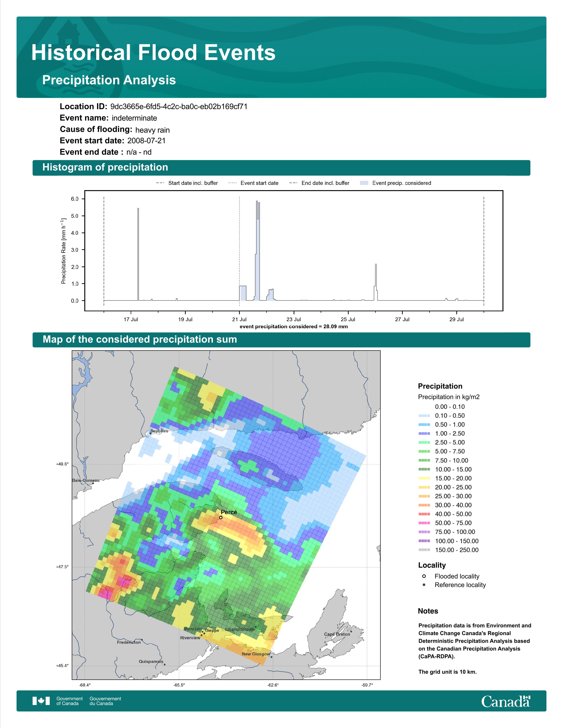Click the "Riverview" label on the map

pos(190,638)
